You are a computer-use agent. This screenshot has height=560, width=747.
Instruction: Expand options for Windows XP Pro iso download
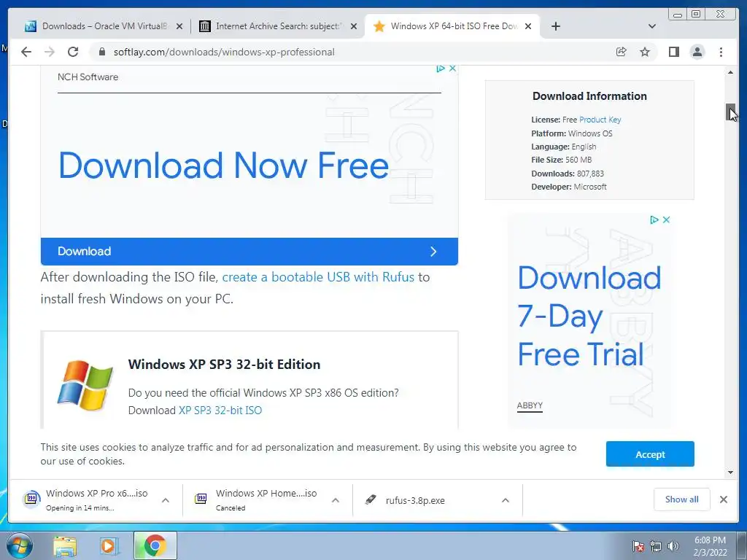pyautogui.click(x=166, y=500)
